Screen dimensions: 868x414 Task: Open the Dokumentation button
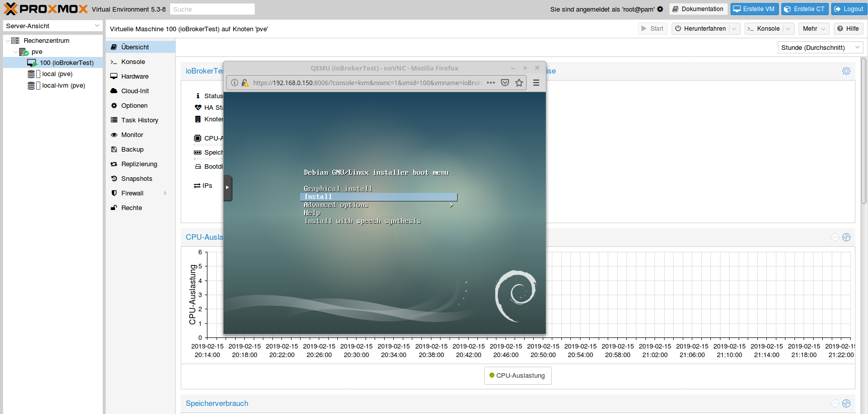coord(698,9)
